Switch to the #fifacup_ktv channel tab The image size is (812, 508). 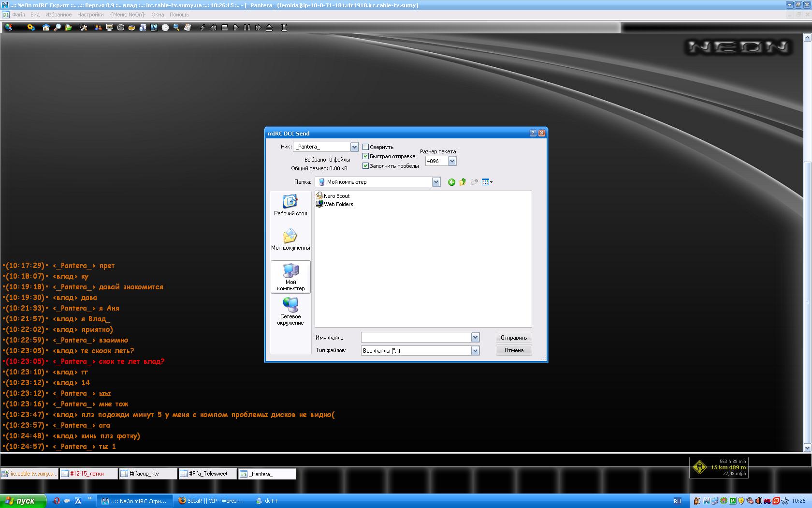147,474
